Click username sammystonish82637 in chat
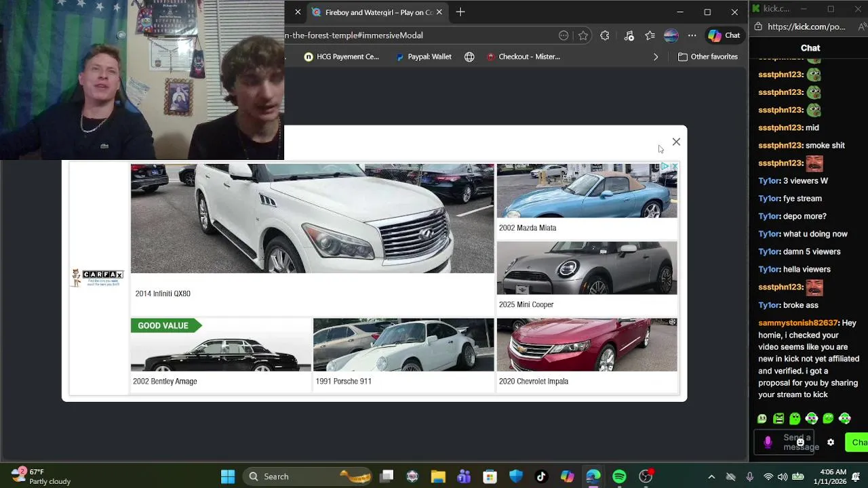Screen dimensions: 868x488 [798, 323]
